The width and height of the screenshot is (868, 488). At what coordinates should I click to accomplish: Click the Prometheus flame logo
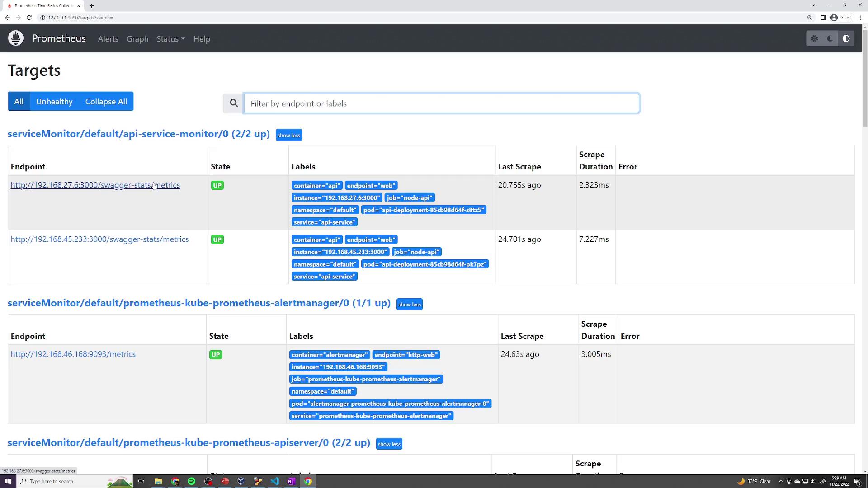[x=16, y=38]
